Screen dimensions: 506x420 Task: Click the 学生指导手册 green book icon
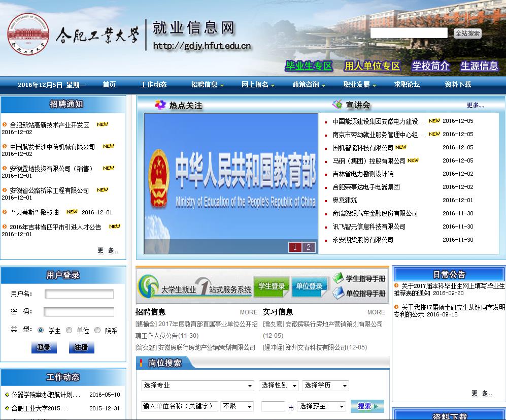(x=338, y=278)
